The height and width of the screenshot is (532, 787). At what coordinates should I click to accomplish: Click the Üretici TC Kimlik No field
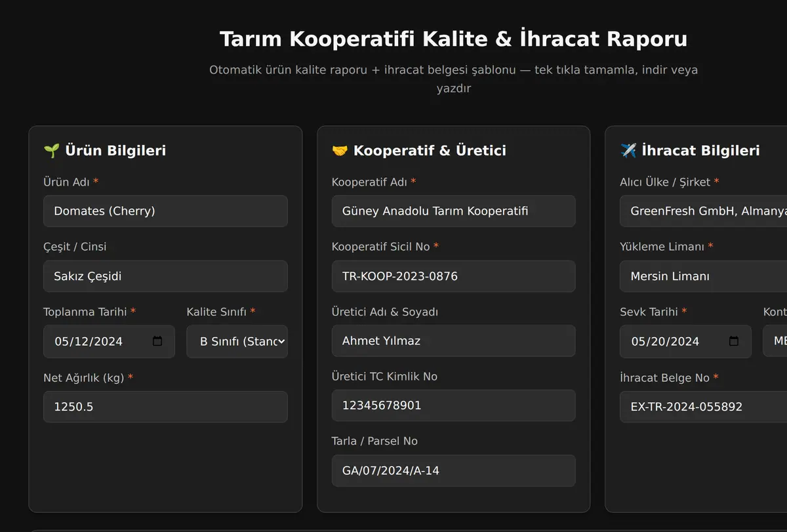pos(453,405)
